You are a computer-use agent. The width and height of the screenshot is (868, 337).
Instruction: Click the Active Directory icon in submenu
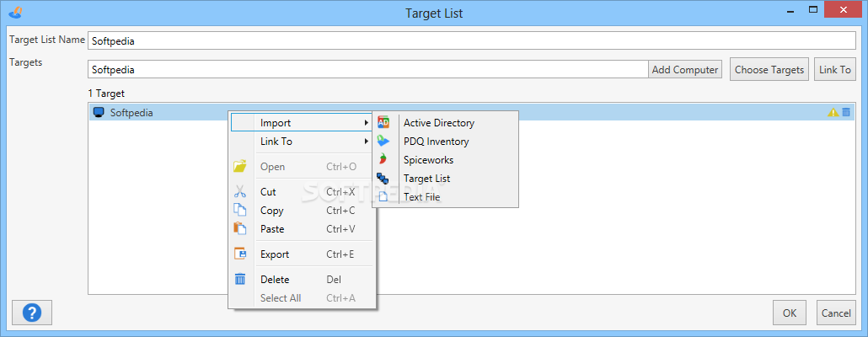pos(383,123)
